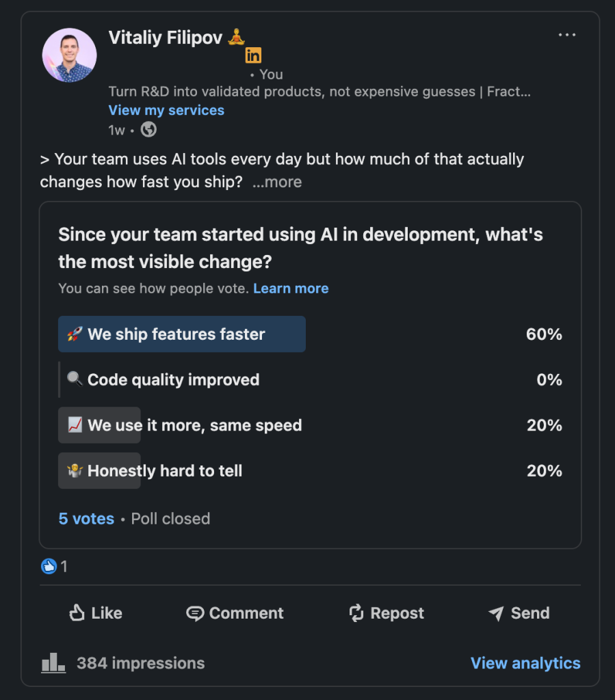Click 'Learn more' about poll visibility
The height and width of the screenshot is (700, 615).
291,288
